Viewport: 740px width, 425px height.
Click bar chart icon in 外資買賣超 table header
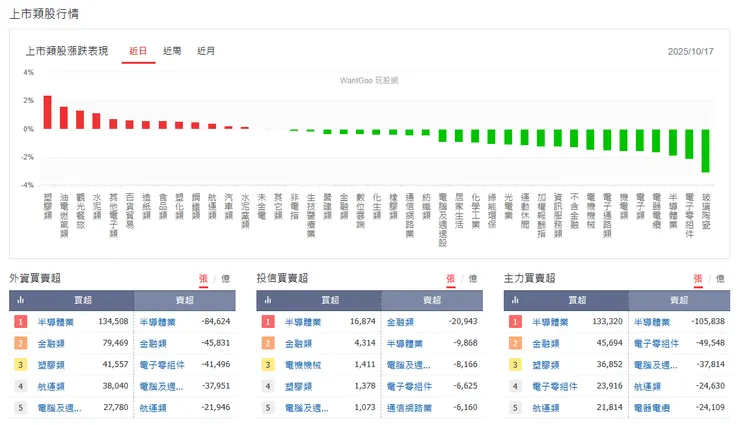click(x=20, y=300)
